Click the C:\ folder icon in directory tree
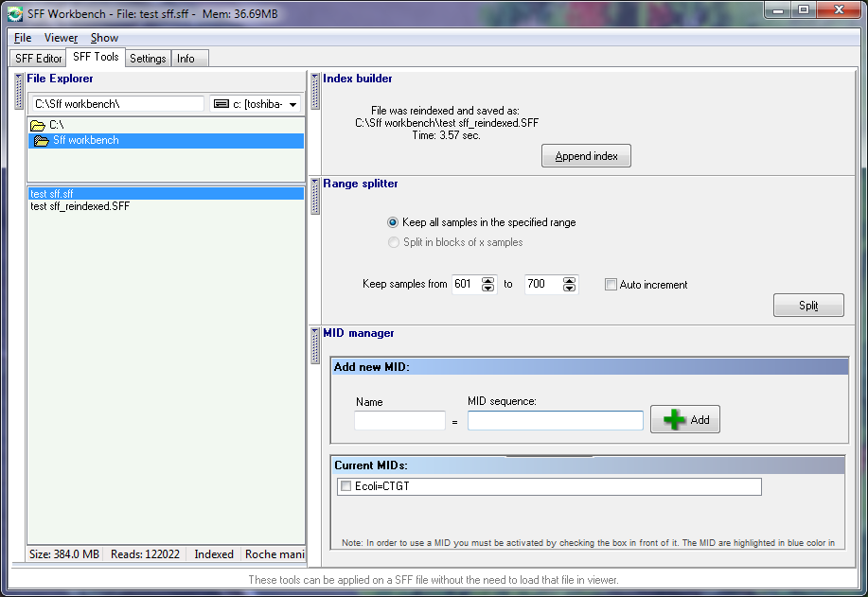The width and height of the screenshot is (868, 597). 39,124
